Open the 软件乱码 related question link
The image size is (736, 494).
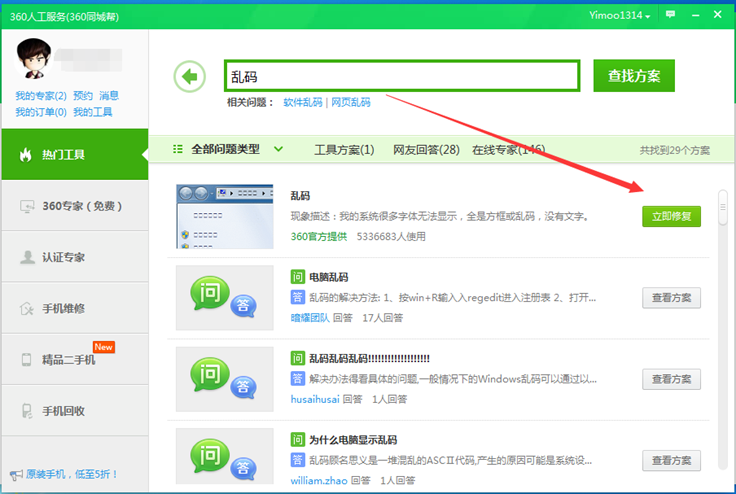coord(303,103)
